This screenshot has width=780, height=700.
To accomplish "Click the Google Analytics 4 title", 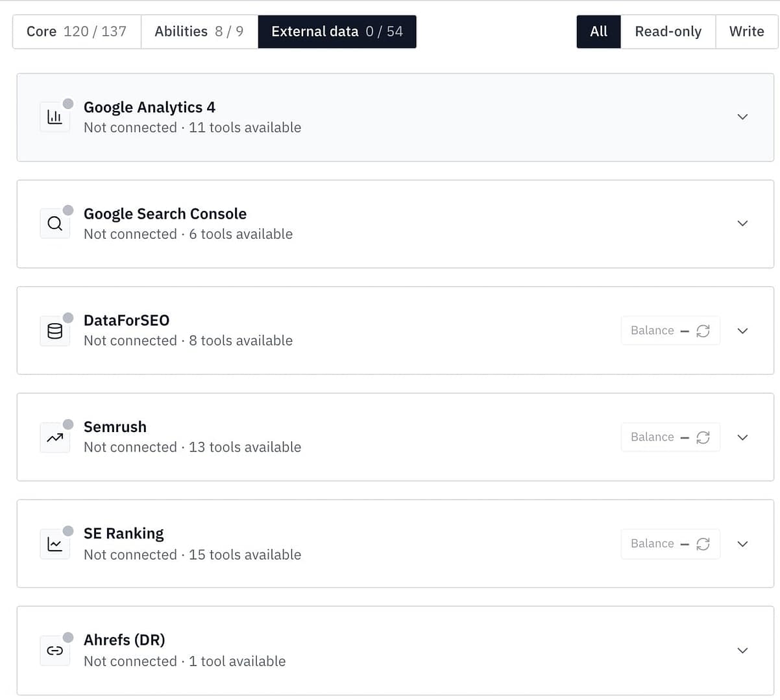I will point(149,108).
